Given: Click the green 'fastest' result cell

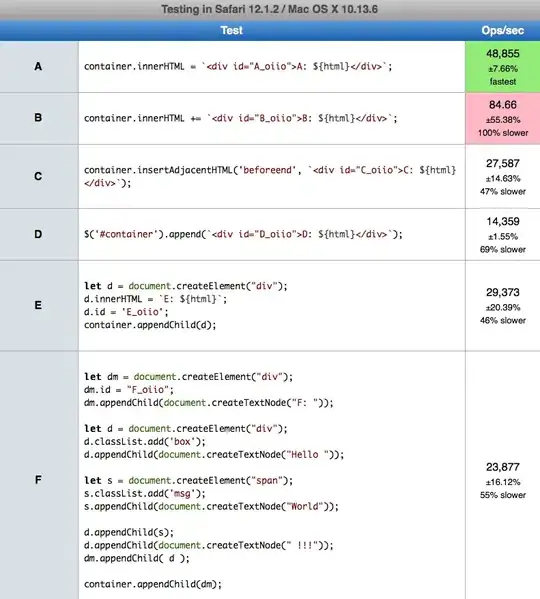Looking at the screenshot, I should coord(503,67).
